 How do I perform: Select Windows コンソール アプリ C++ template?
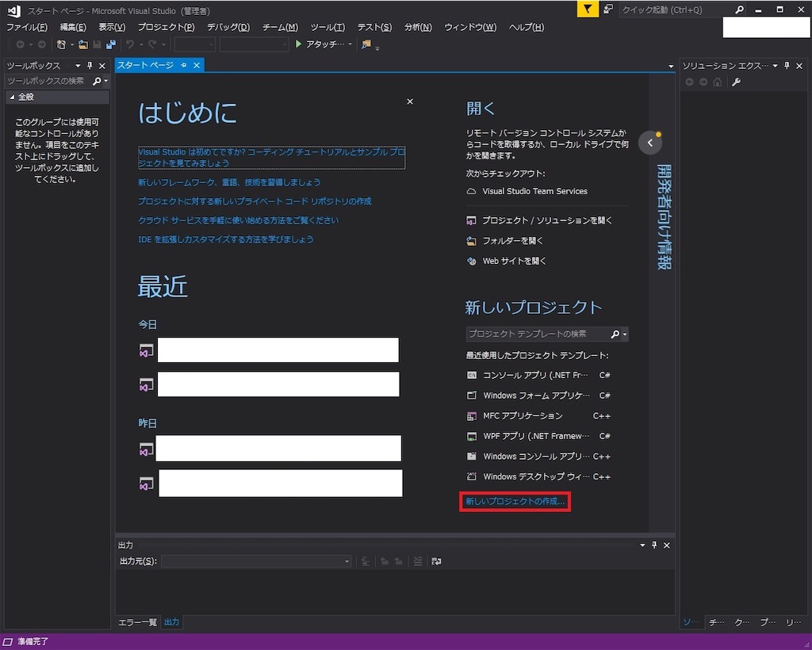(x=538, y=457)
